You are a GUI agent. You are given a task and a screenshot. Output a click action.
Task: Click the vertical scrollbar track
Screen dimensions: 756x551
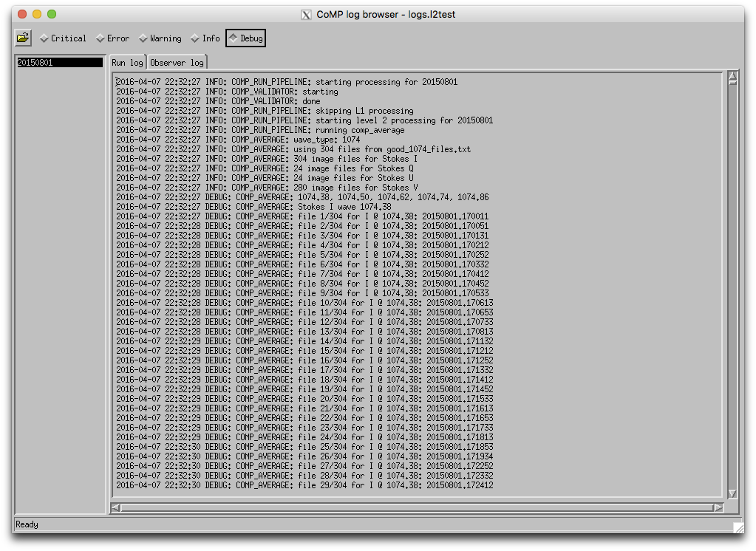732,295
